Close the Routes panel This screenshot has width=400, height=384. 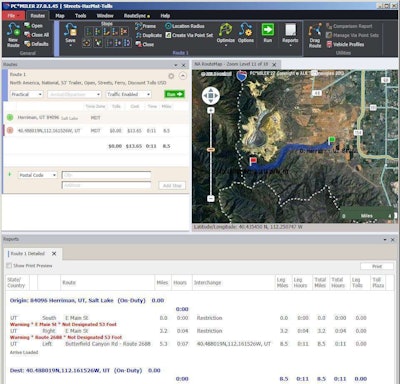pos(183,65)
